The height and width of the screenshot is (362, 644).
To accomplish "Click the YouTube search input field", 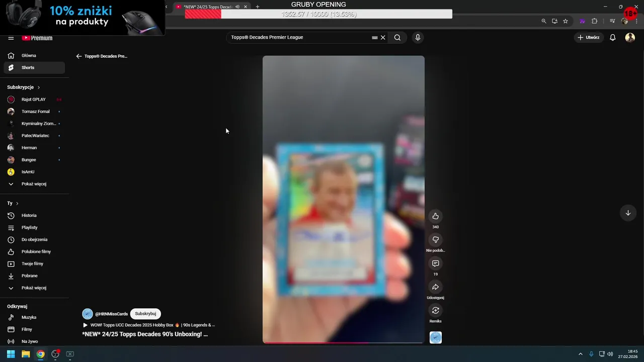I will (299, 37).
